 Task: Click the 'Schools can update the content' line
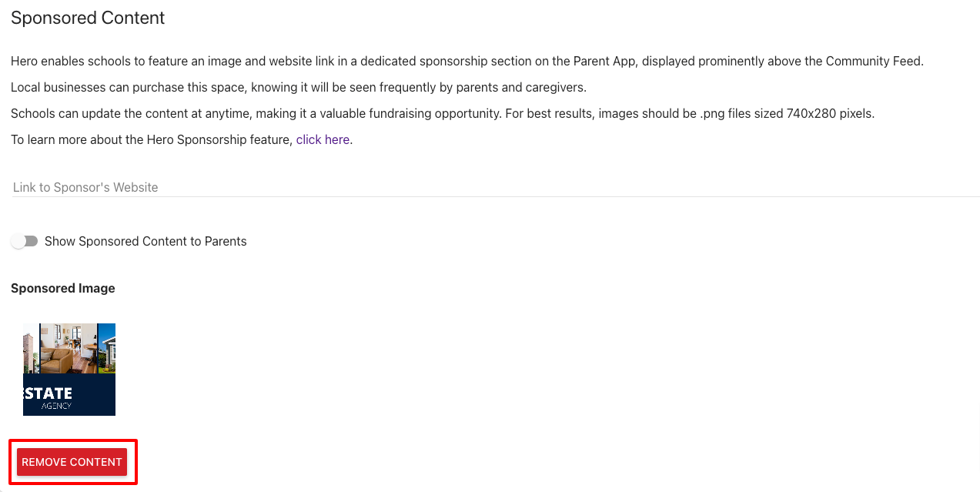click(x=443, y=113)
